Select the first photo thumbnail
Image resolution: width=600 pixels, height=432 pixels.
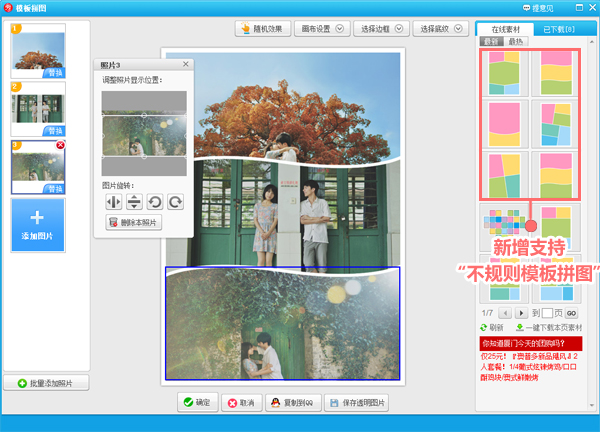38,50
